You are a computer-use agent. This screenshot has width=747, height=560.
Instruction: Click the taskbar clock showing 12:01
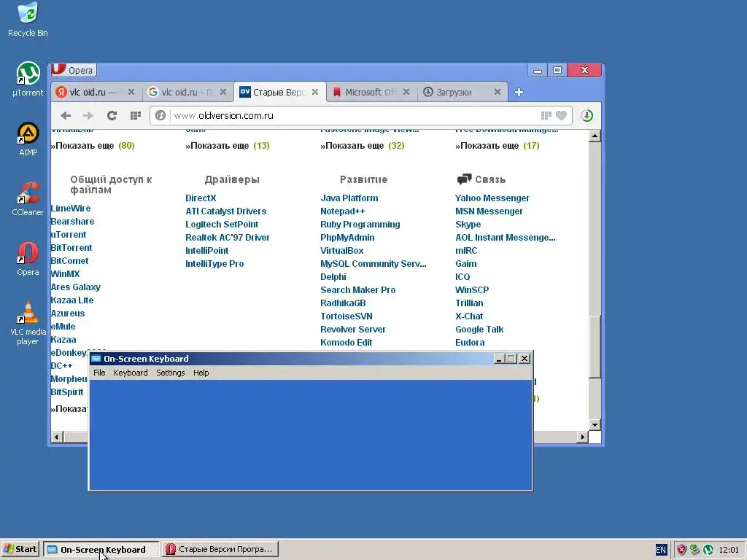729,550
